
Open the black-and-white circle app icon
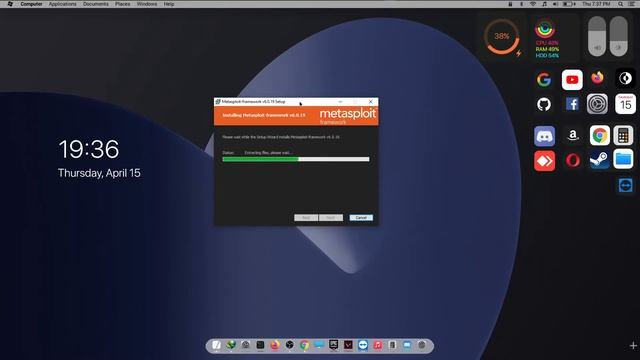click(625, 78)
